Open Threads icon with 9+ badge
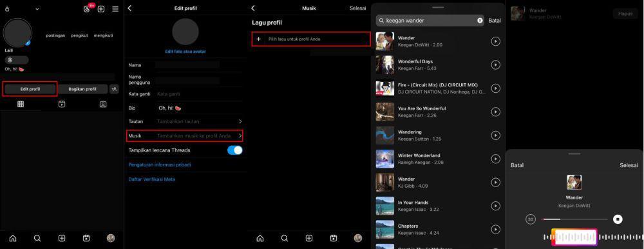 click(88, 8)
